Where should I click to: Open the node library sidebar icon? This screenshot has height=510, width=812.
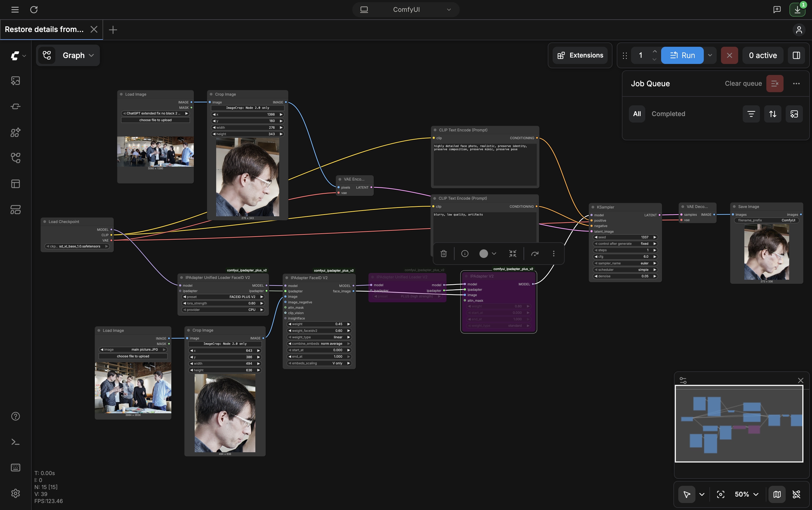click(x=16, y=107)
